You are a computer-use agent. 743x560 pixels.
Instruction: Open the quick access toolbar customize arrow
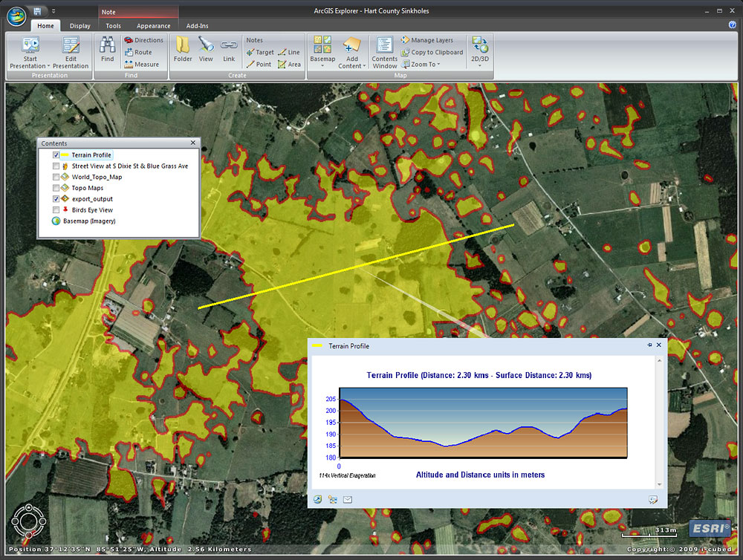pos(53,11)
